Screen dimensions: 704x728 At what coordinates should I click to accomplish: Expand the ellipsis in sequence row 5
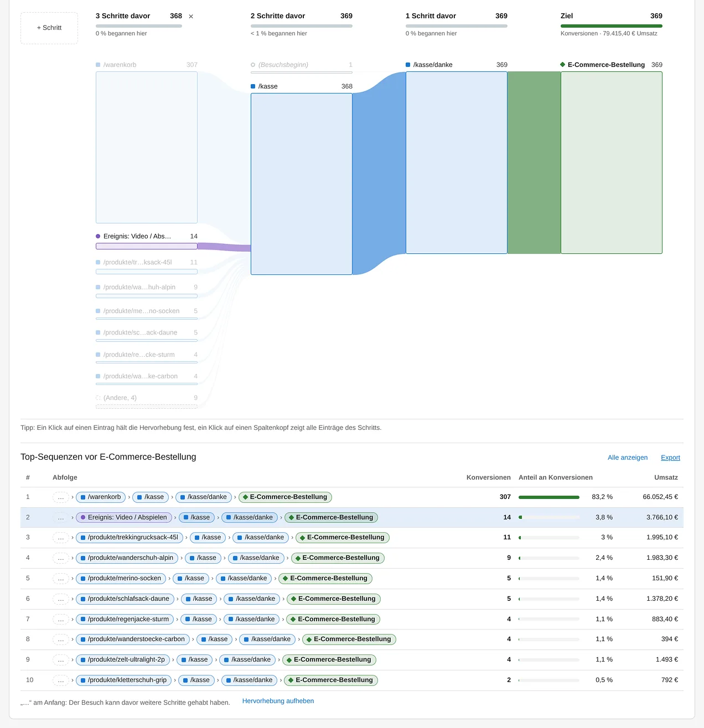pyautogui.click(x=61, y=579)
